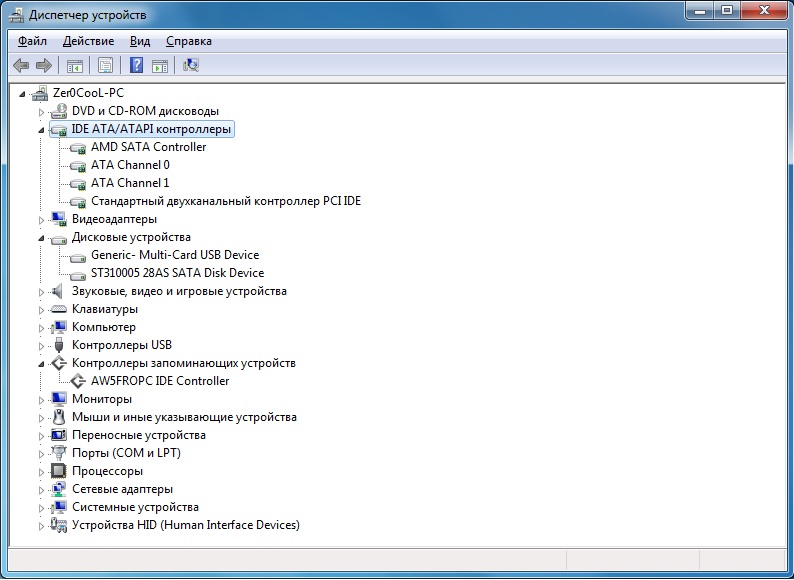Click the Forward arrow toolbar icon

tap(44, 65)
